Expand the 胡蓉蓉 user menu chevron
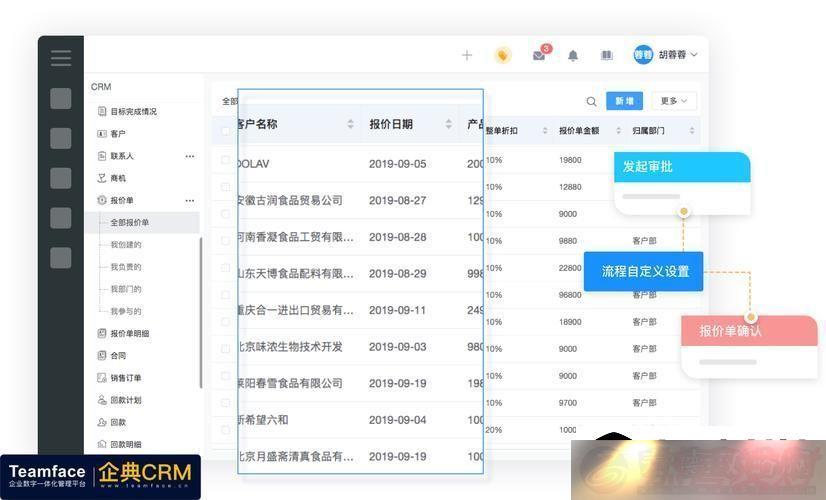826x500 pixels. 694,55
